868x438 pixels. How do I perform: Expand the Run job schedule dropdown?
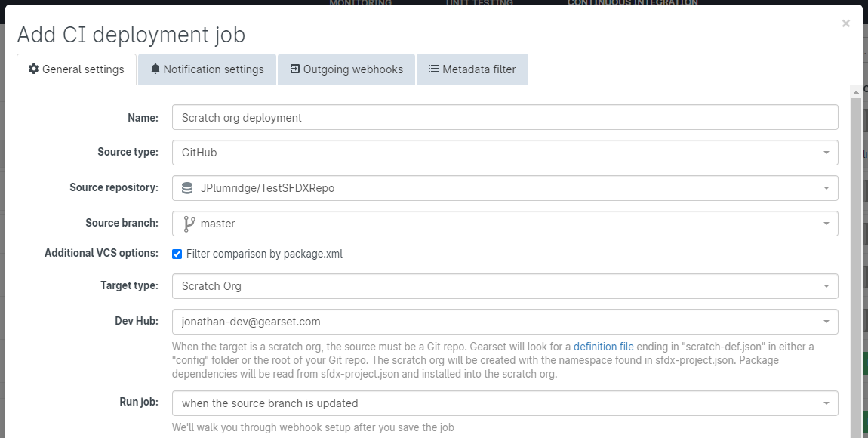(826, 403)
